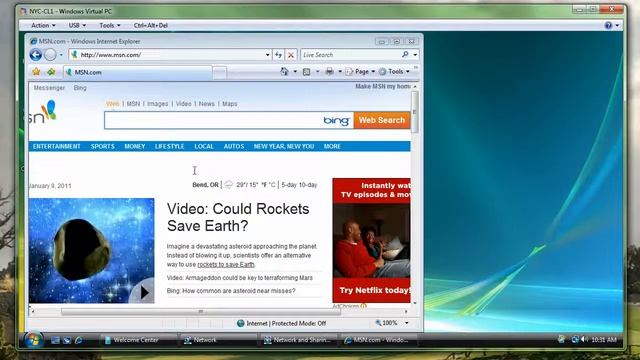This screenshot has height=360, width=640.
Task: Click the Add to Favorites icon
Action: pos(51,72)
